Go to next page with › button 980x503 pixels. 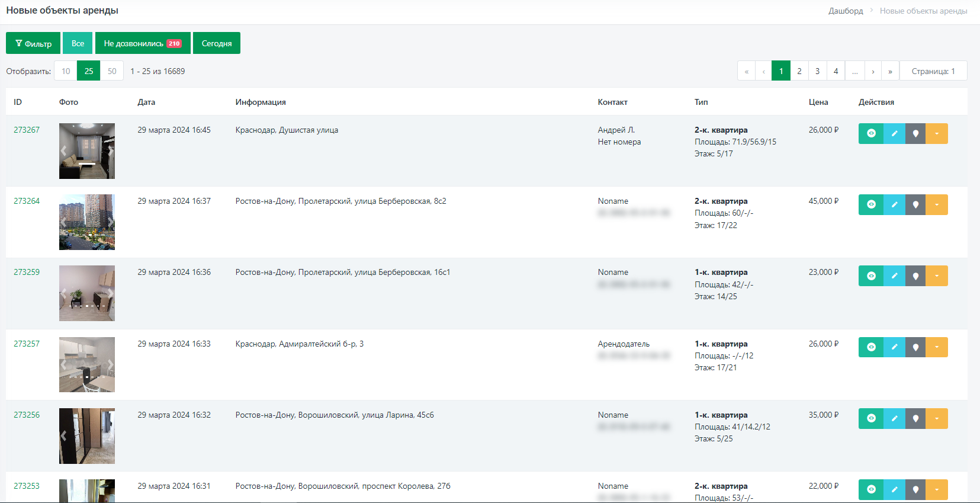click(873, 71)
